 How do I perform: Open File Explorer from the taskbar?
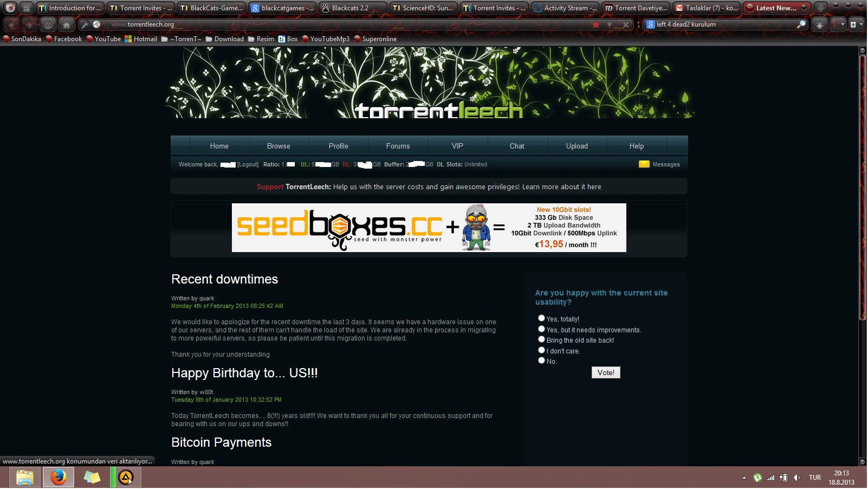(x=24, y=478)
